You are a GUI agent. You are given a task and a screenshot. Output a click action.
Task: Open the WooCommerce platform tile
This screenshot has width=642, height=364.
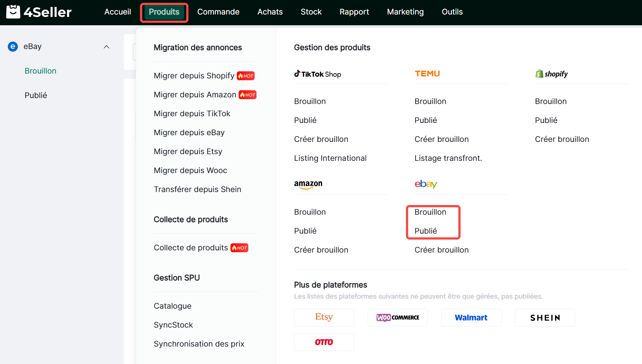[397, 318]
